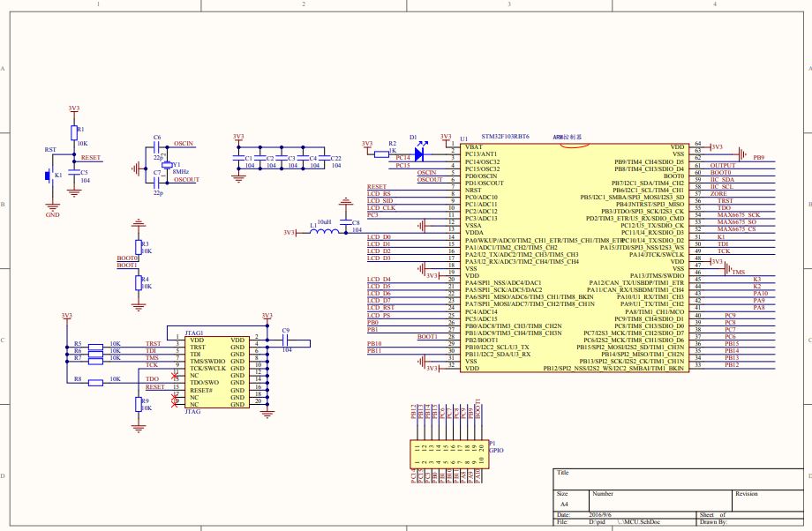
Task: Select resistor R4 below BOOT1
Action: 139,282
